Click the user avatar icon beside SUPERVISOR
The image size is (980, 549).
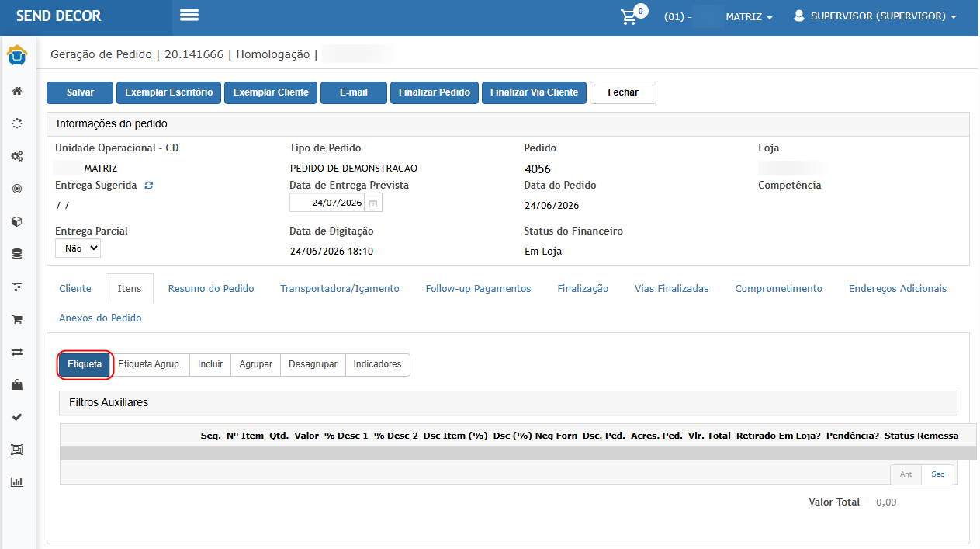799,16
